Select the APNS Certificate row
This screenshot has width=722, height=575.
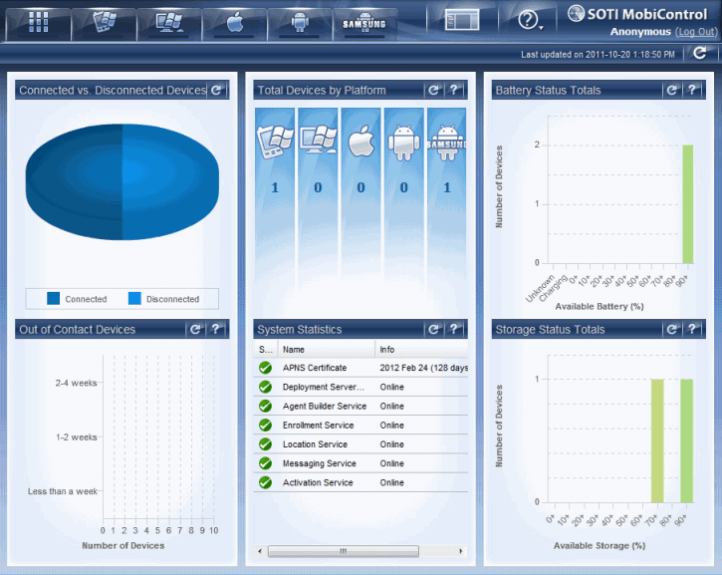[361, 368]
